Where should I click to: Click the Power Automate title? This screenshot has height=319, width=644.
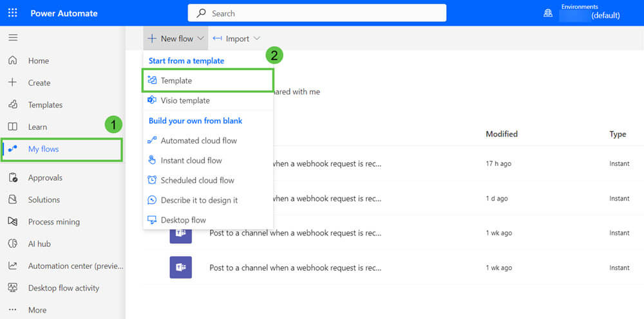pyautogui.click(x=64, y=13)
